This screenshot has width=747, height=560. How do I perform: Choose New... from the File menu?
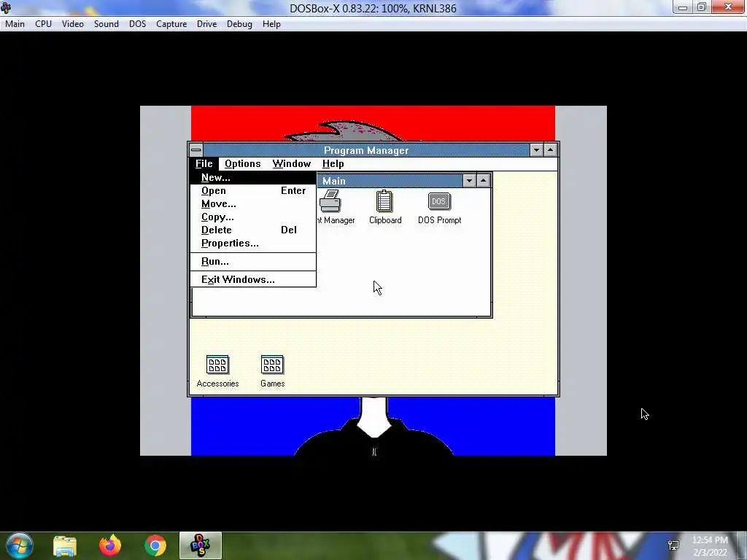pos(253,178)
